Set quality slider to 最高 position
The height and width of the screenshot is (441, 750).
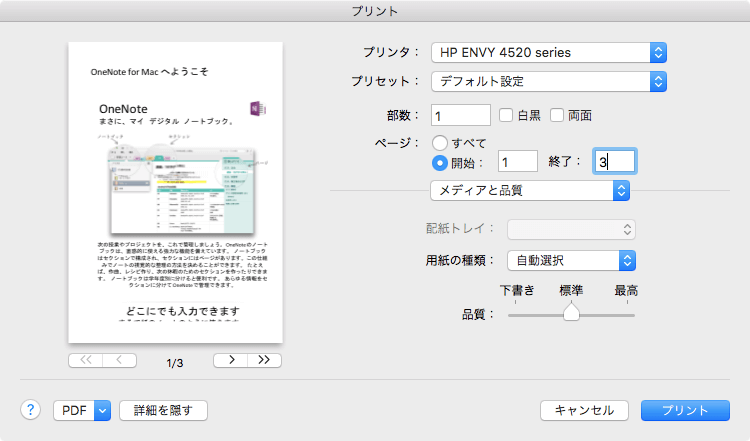click(627, 315)
